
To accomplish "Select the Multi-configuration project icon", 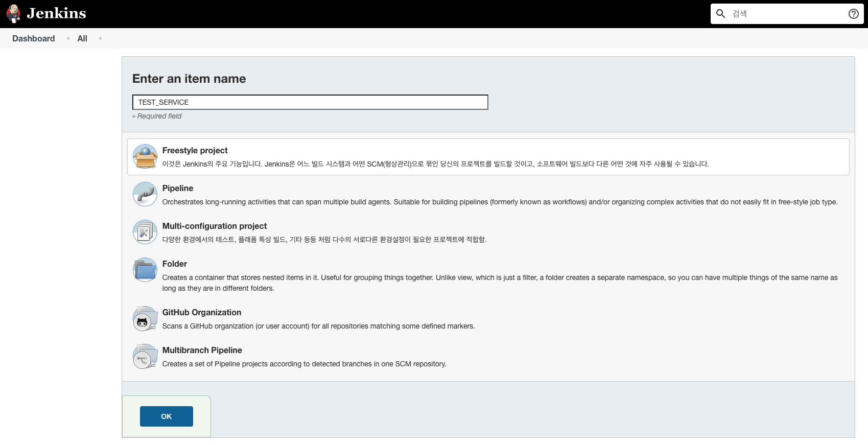I will click(145, 232).
